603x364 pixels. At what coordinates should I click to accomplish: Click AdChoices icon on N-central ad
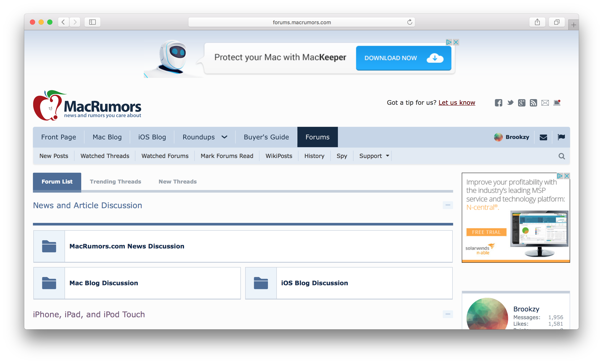pyautogui.click(x=559, y=176)
